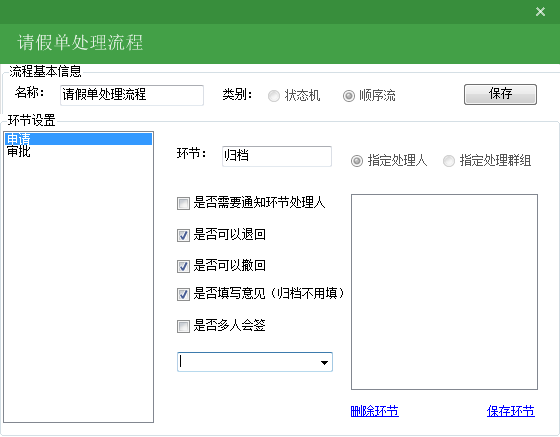Uncheck 是否可以撤回 checkbox
The image size is (560, 437).
pyautogui.click(x=183, y=266)
